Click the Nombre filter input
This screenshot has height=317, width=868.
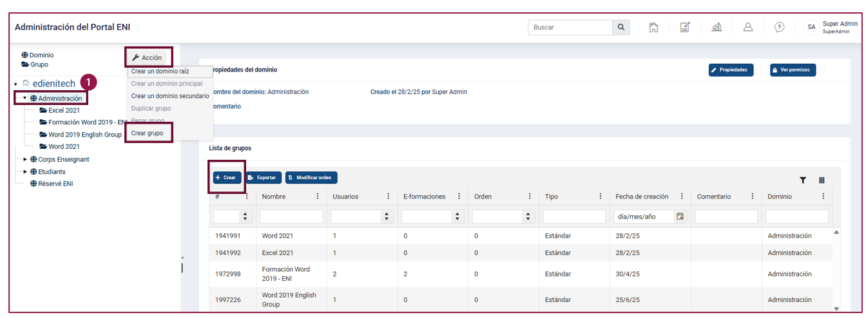(x=291, y=216)
